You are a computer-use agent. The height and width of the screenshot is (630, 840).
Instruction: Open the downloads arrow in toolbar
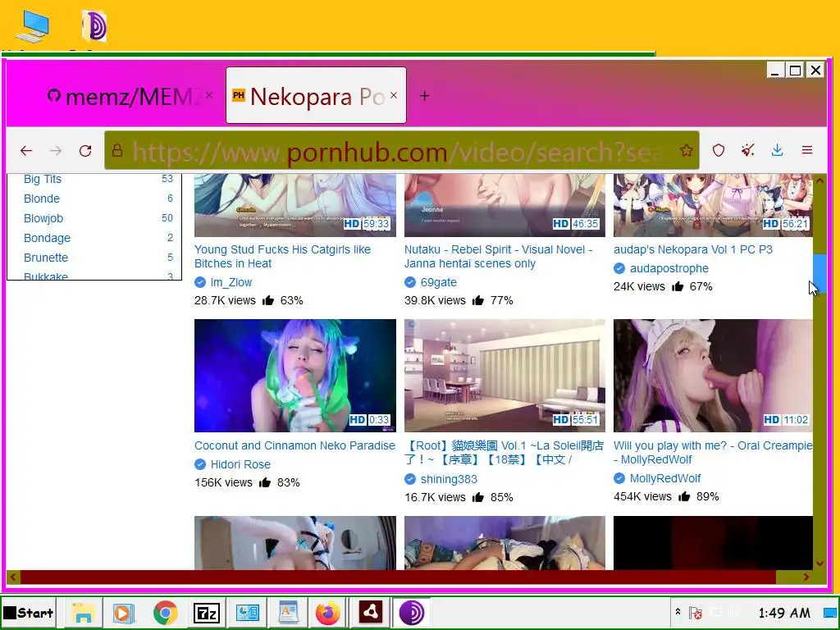[778, 151]
